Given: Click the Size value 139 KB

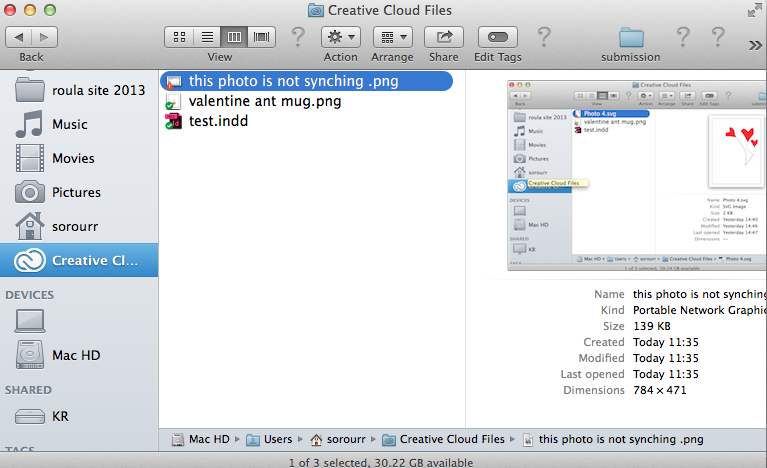Looking at the screenshot, I should (652, 326).
